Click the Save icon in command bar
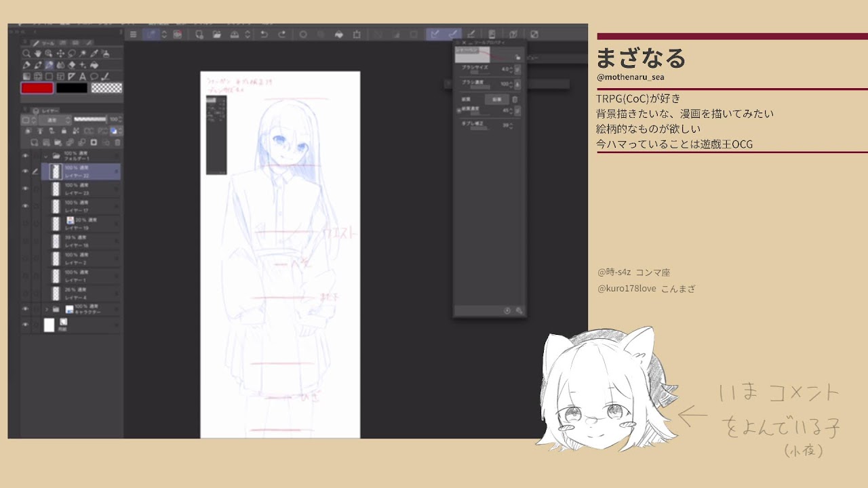 tap(234, 34)
